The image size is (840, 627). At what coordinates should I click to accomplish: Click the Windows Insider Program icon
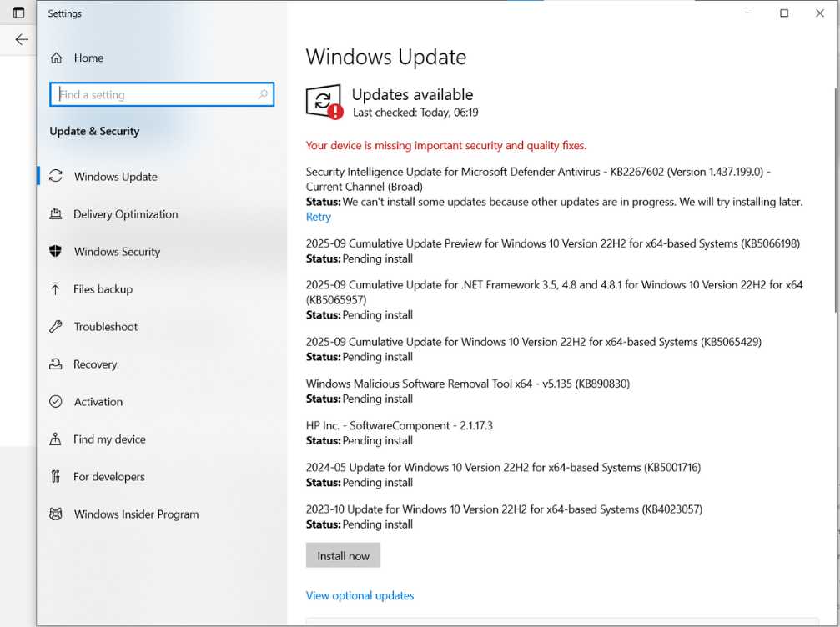click(x=56, y=514)
